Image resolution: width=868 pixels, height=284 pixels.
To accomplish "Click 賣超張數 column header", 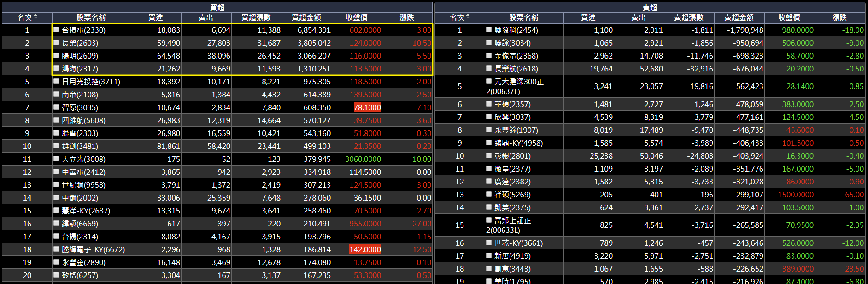I will [x=689, y=18].
